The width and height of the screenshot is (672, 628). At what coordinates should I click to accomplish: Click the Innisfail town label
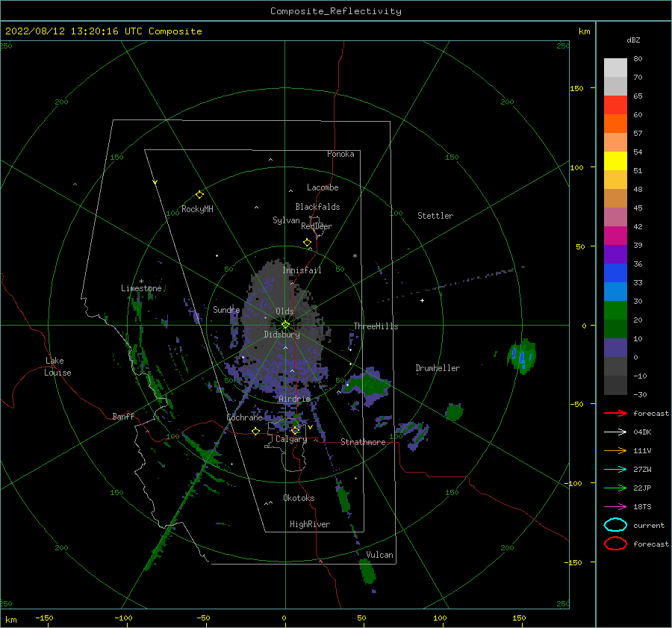click(302, 270)
